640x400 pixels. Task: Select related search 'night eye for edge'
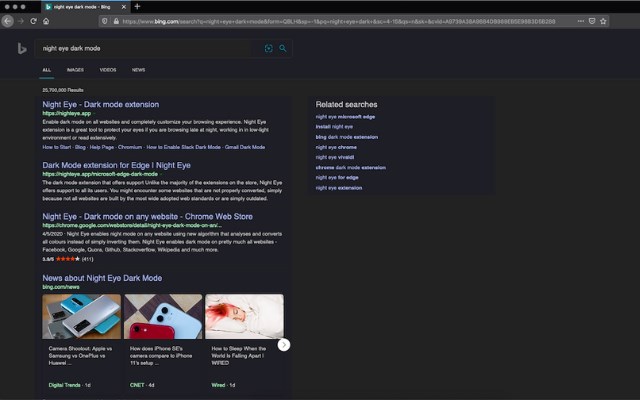tap(337, 178)
